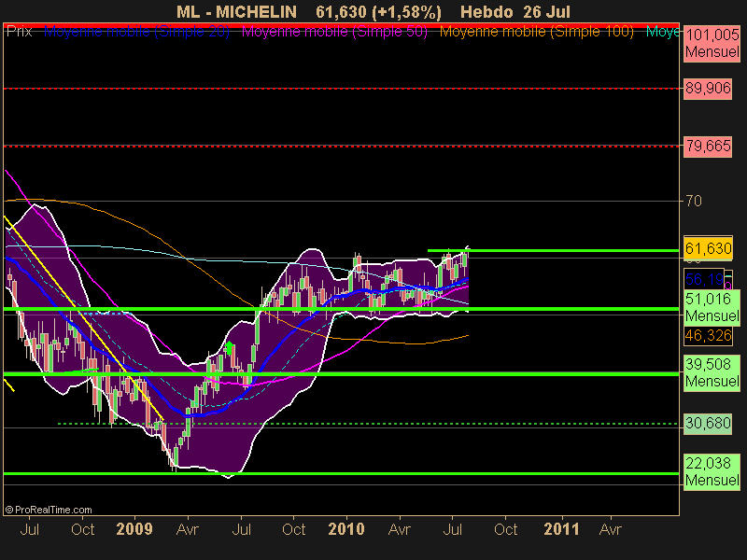This screenshot has height=560, width=747.
Task: Click Moyenne mobile (Simple 50) legend
Action: pyautogui.click(x=335, y=32)
